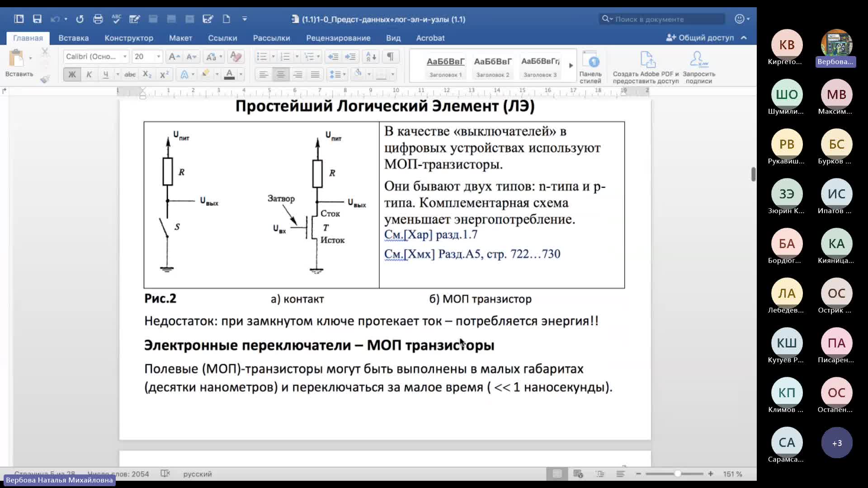Toggle italic К formatting
868x488 pixels.
click(89, 74)
